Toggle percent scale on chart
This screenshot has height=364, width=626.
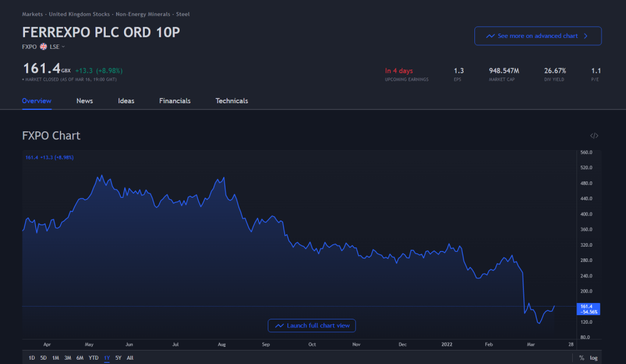click(x=582, y=358)
